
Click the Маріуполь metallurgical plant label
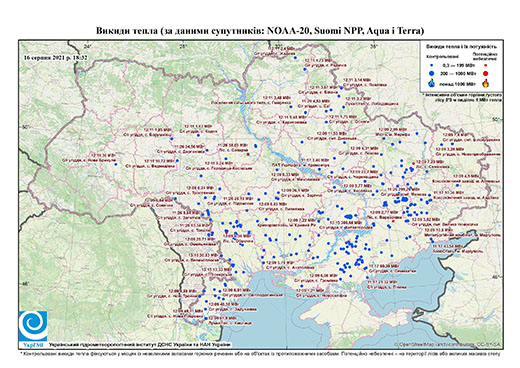point(464,235)
